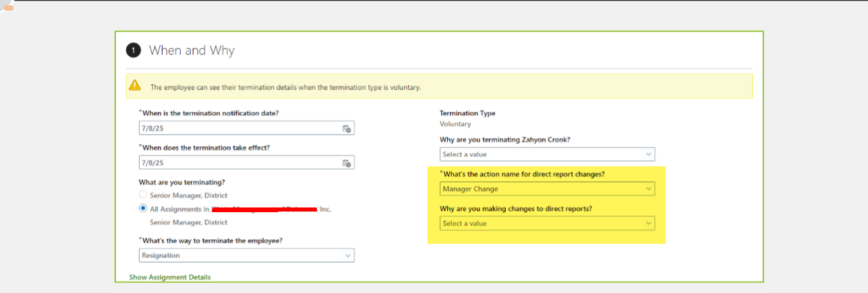Click the When and Why section heading
The width and height of the screenshot is (868, 293).
click(x=192, y=51)
